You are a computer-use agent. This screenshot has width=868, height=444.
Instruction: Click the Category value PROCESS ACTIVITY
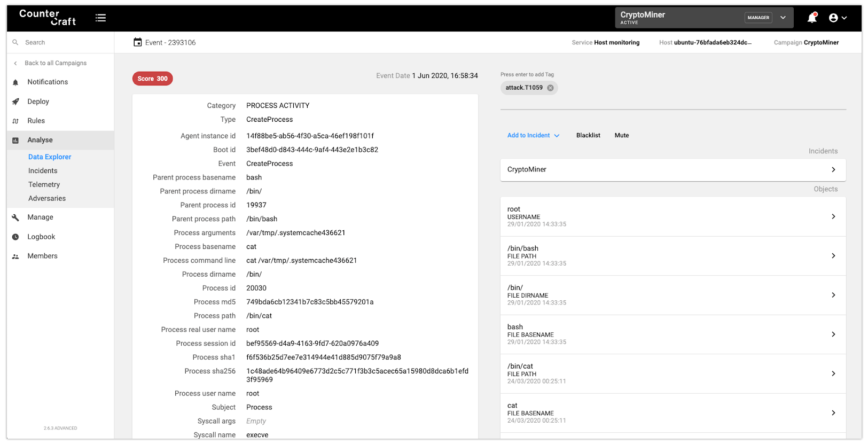click(278, 106)
